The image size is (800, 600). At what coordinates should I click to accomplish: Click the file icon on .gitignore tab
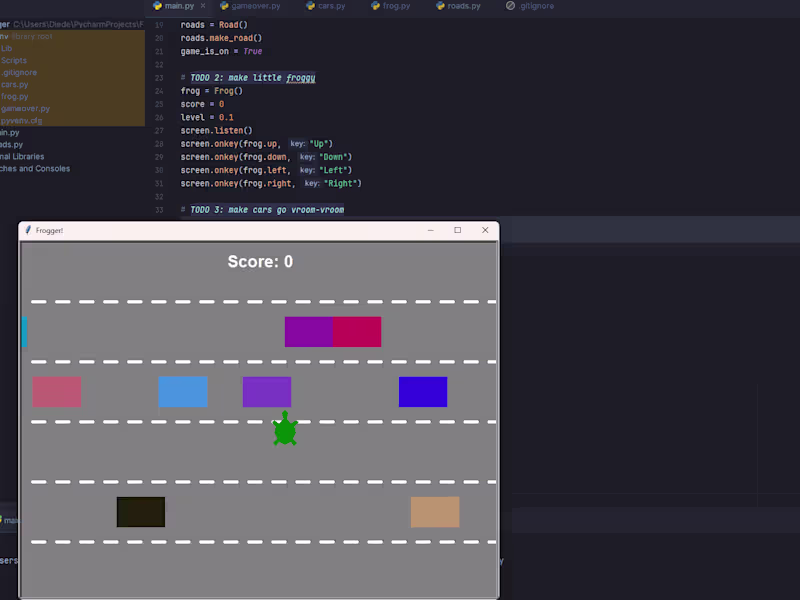pyautogui.click(x=511, y=6)
